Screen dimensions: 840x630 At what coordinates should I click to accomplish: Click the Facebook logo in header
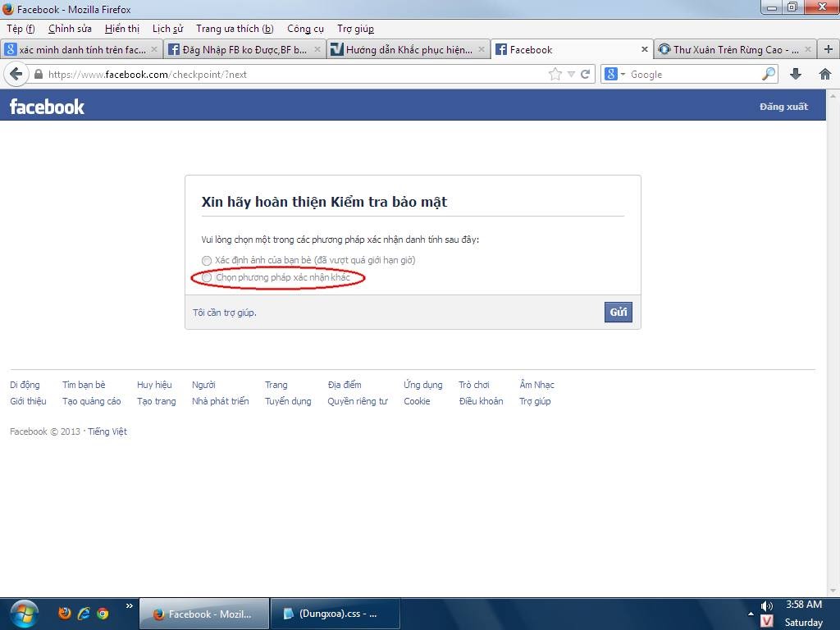click(47, 106)
